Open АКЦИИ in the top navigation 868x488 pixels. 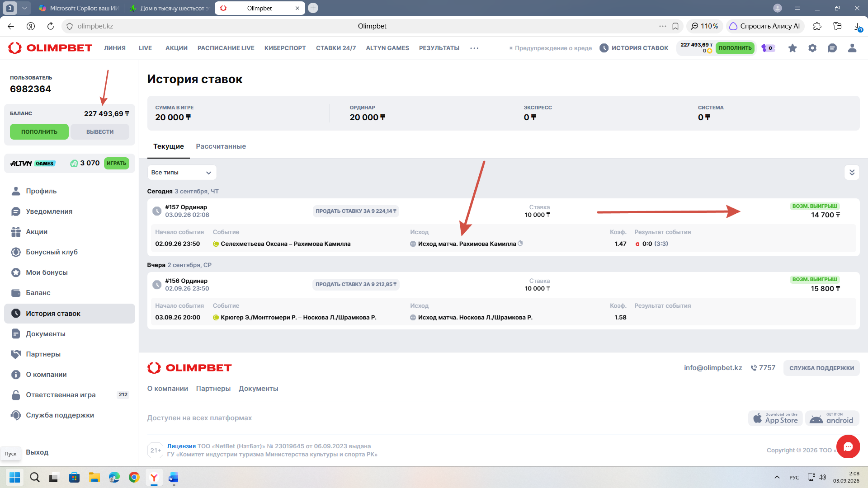176,48
